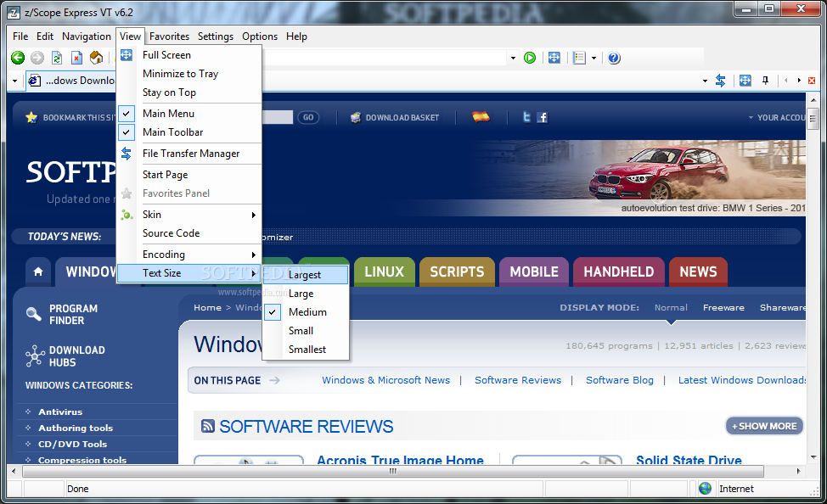The image size is (827, 504).
Task: Click the full screen toolbar icon right of Go
Action: (554, 58)
